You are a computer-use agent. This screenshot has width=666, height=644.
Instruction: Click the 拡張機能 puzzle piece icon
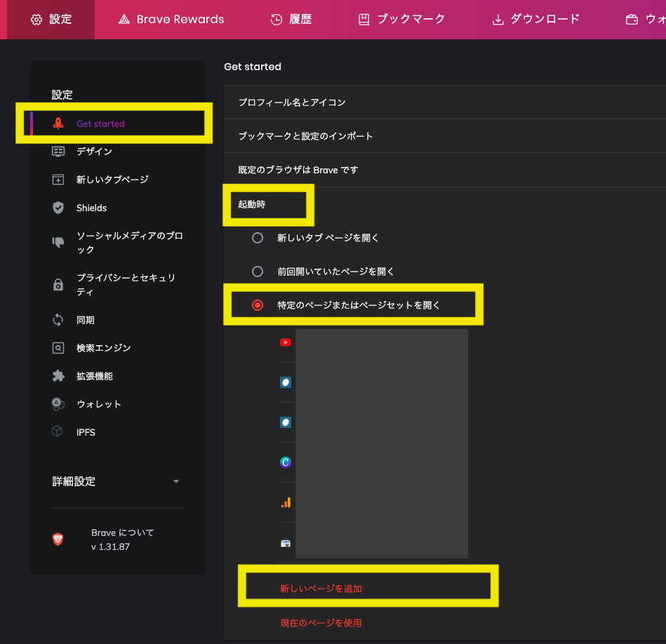coord(58,376)
